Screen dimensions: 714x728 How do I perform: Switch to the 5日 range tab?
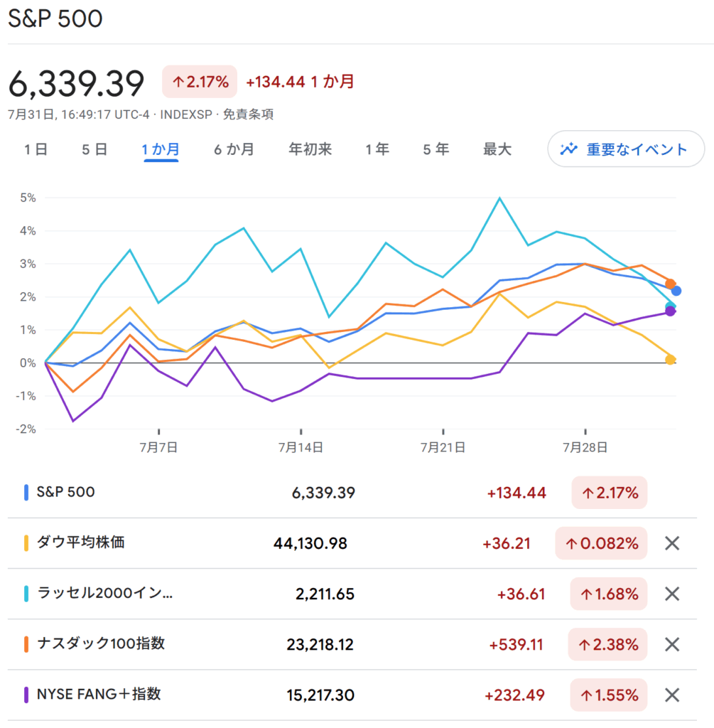(94, 149)
